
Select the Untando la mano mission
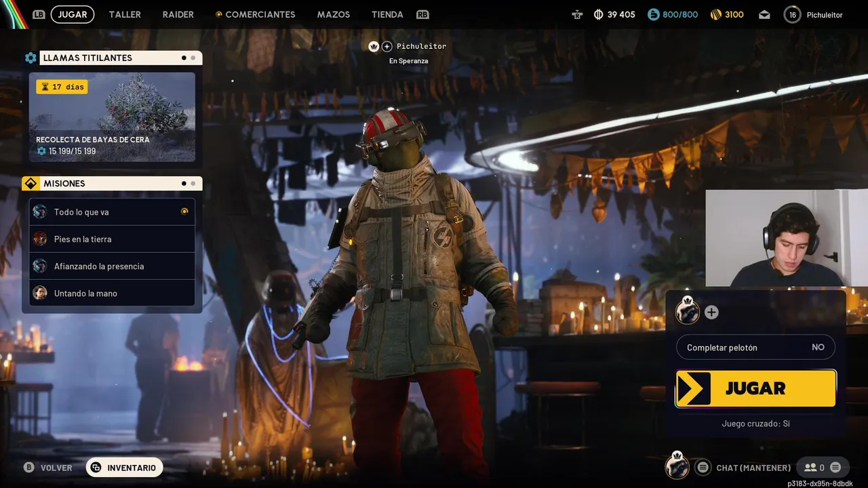112,293
